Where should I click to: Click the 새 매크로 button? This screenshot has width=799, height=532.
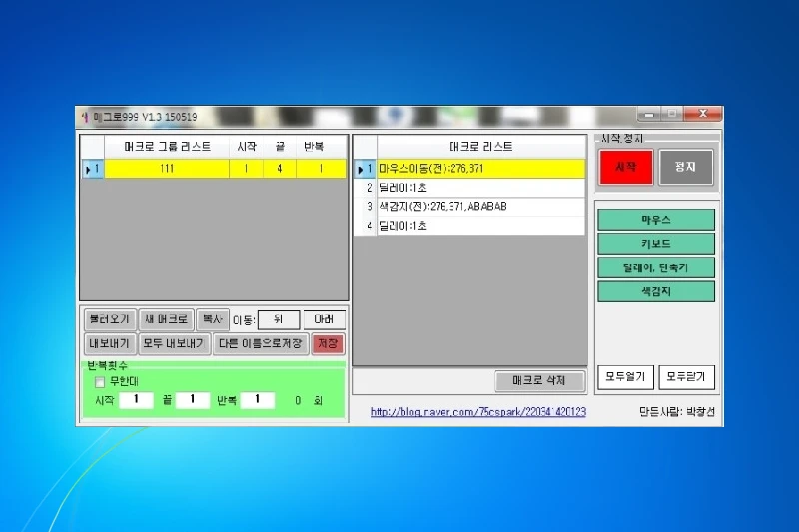point(166,319)
